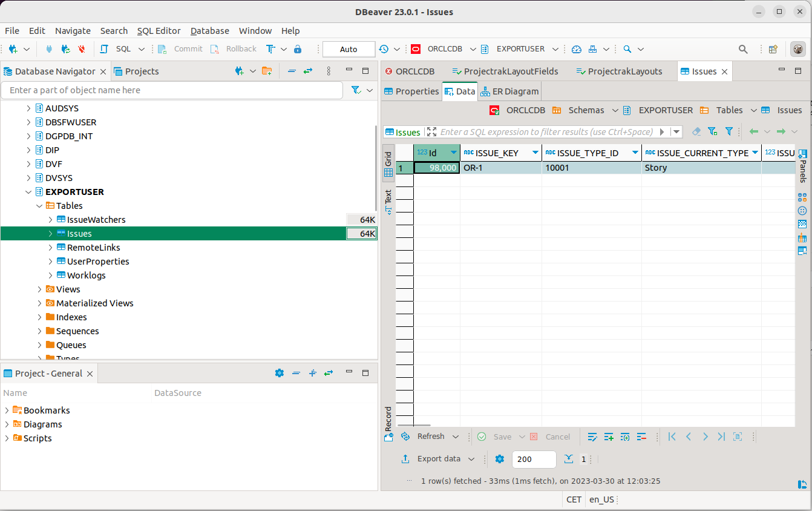Click the Add row icon in results toolbar

click(x=609, y=437)
